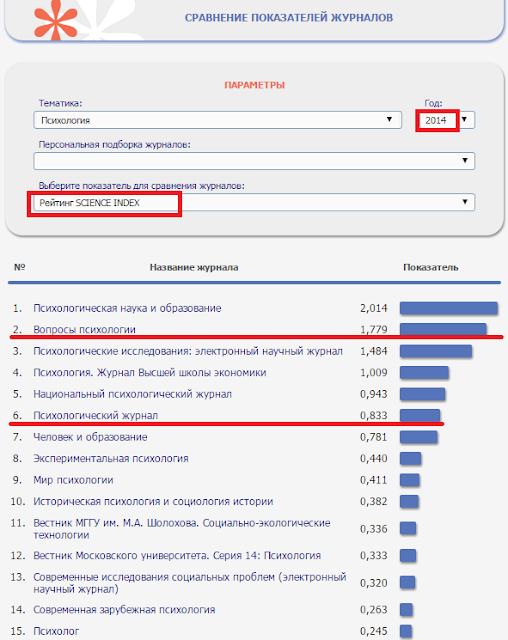Image resolution: width=508 pixels, height=640 pixels.
Task: Open the Тематика dropdown showing Психология
Action: click(x=217, y=120)
